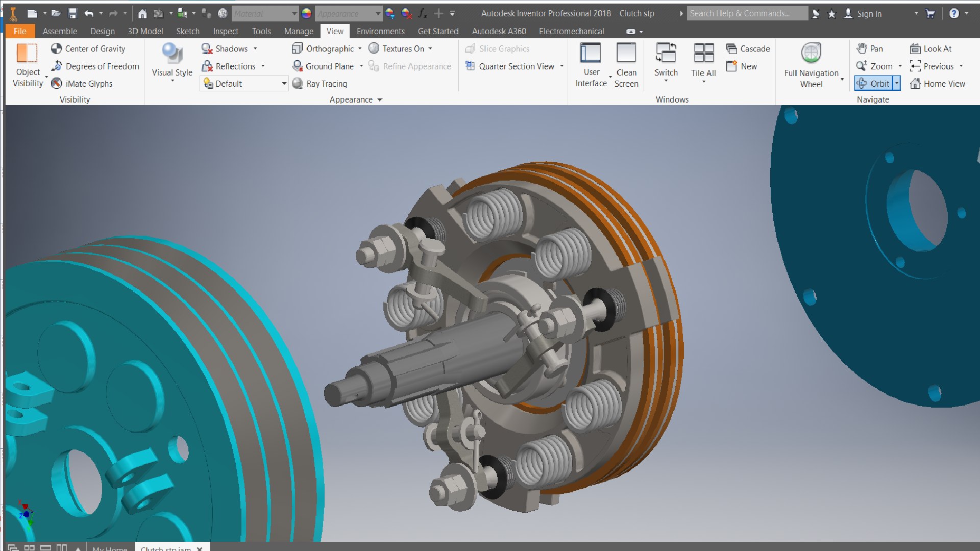Click Tile All windows
The image size is (980, 551).
tap(703, 62)
